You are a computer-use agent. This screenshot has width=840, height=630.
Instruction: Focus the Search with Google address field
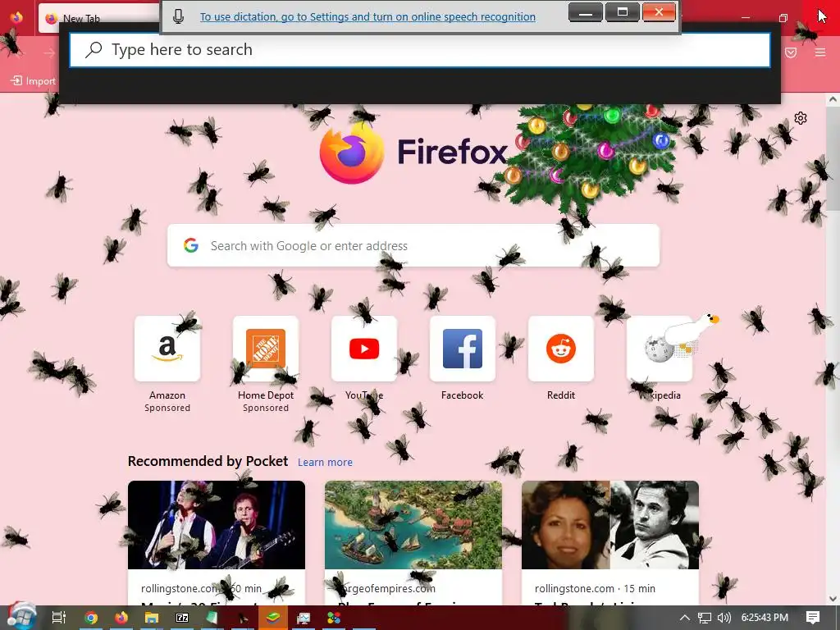(x=413, y=245)
